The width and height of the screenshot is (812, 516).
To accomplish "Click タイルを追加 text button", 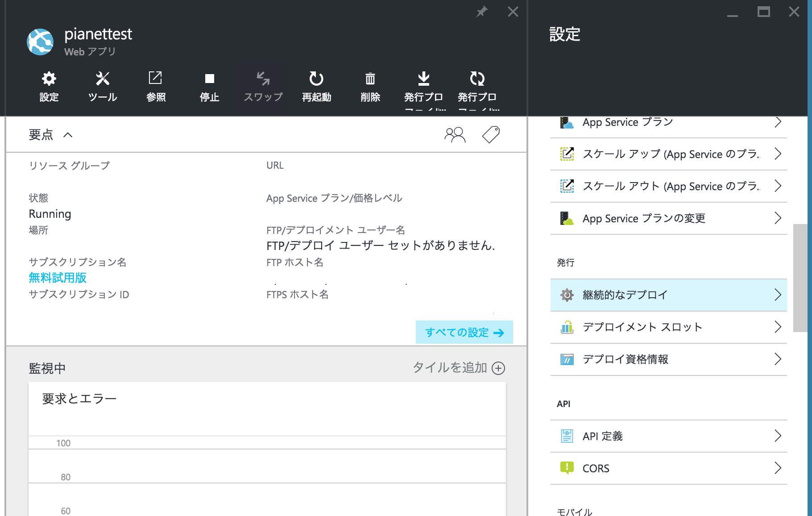I will coord(450,368).
